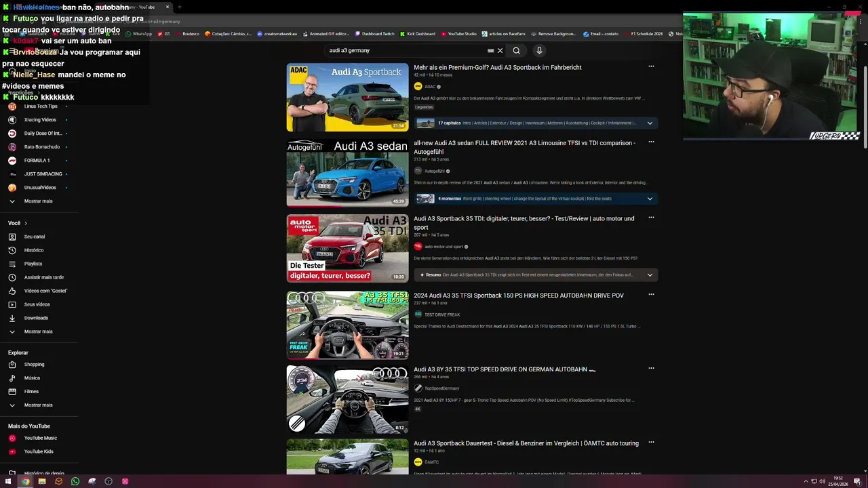
Task: Open Email – contato bookmark
Action: (601, 34)
